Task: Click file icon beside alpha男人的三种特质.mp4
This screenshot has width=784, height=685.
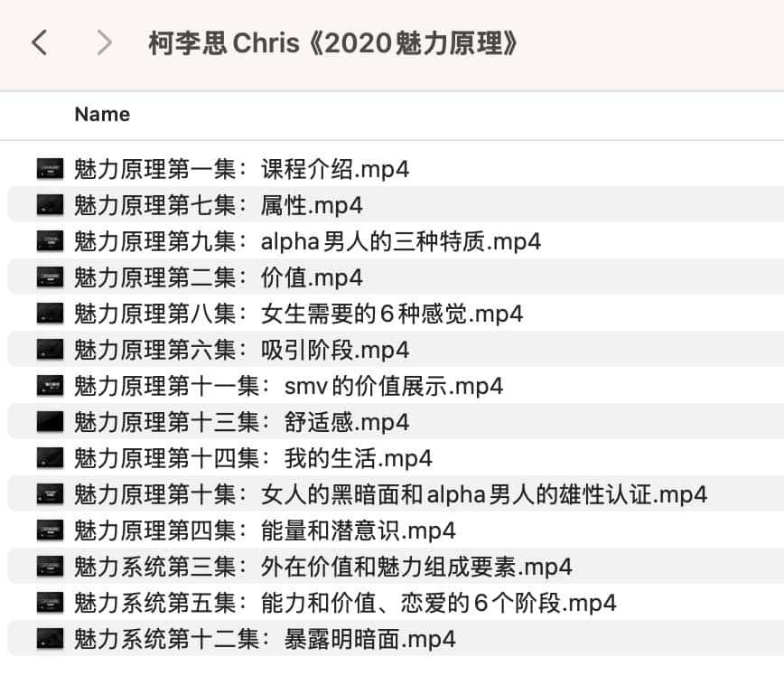Action: point(50,241)
